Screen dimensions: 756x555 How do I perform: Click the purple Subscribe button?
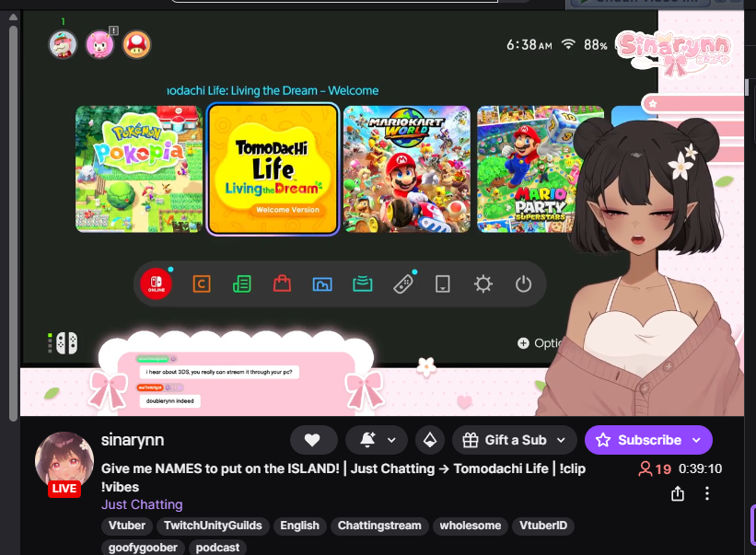pyautogui.click(x=648, y=440)
